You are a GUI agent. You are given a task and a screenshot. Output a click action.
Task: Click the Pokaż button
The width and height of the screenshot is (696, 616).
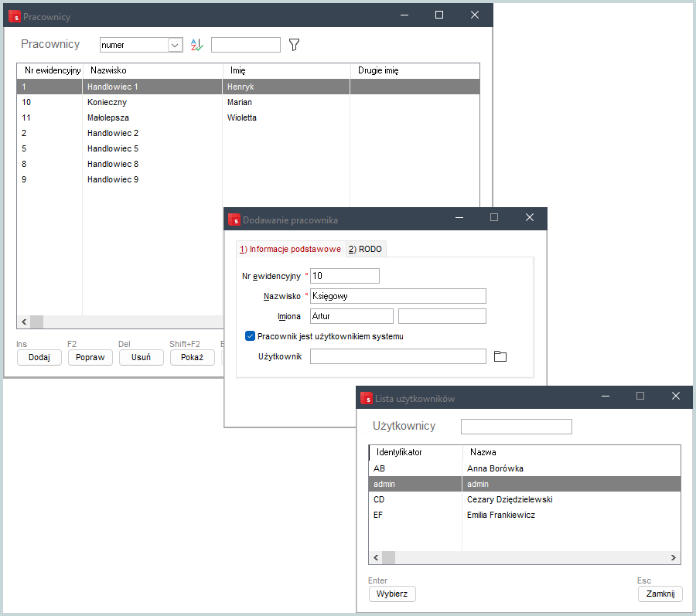point(193,357)
